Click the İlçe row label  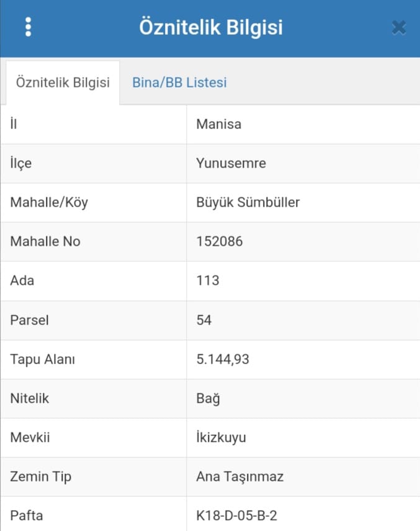(x=21, y=163)
